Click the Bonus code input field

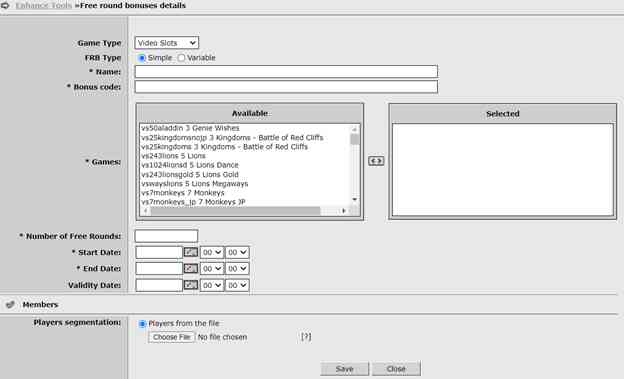pyautogui.click(x=286, y=87)
